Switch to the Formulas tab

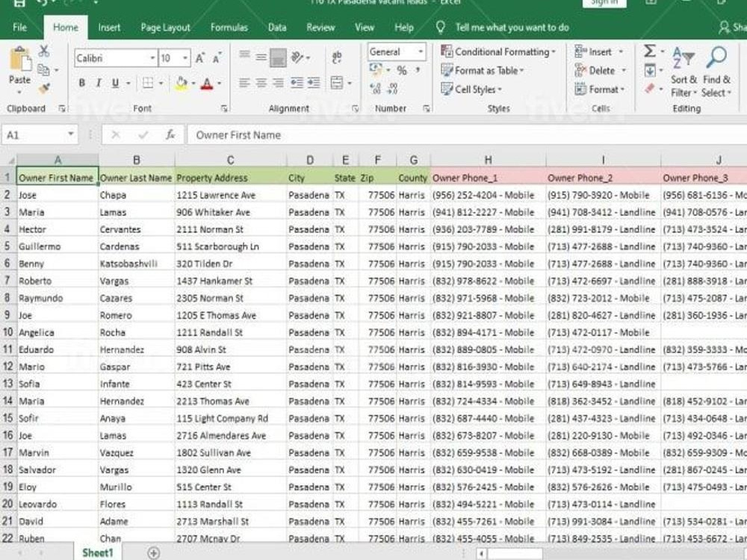[x=229, y=27]
